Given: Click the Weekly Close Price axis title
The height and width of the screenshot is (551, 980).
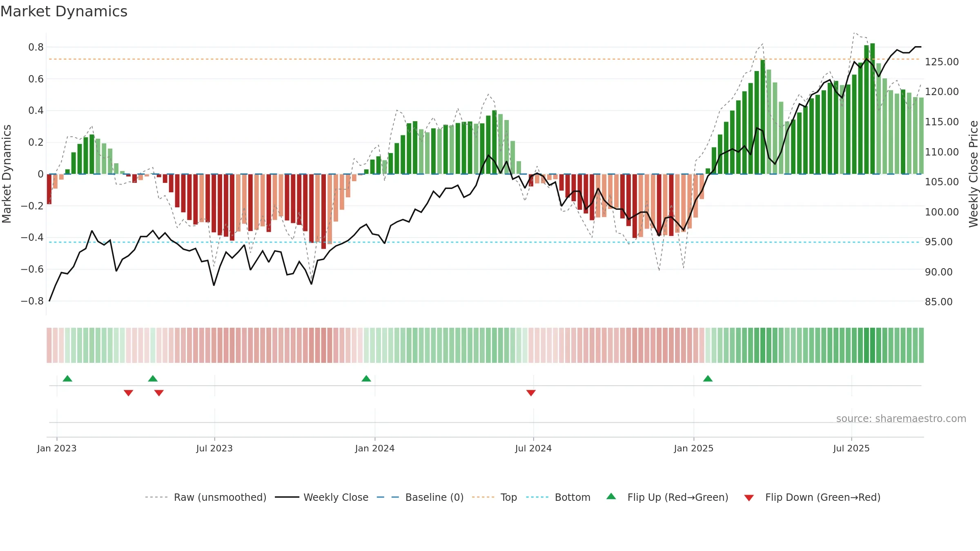Looking at the screenshot, I should tap(973, 174).
